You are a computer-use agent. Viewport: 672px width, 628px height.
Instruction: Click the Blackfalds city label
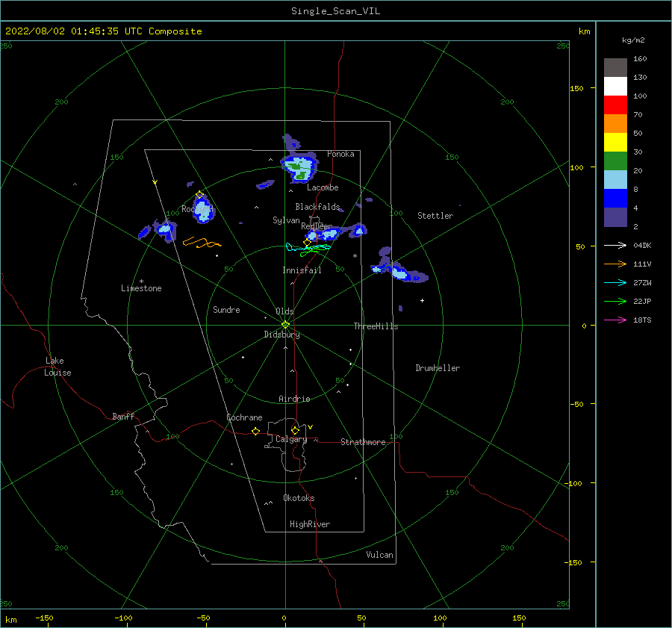(x=317, y=207)
